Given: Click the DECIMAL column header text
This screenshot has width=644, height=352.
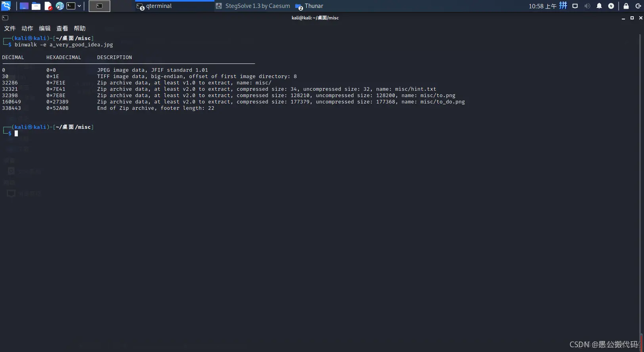Looking at the screenshot, I should click(x=13, y=57).
